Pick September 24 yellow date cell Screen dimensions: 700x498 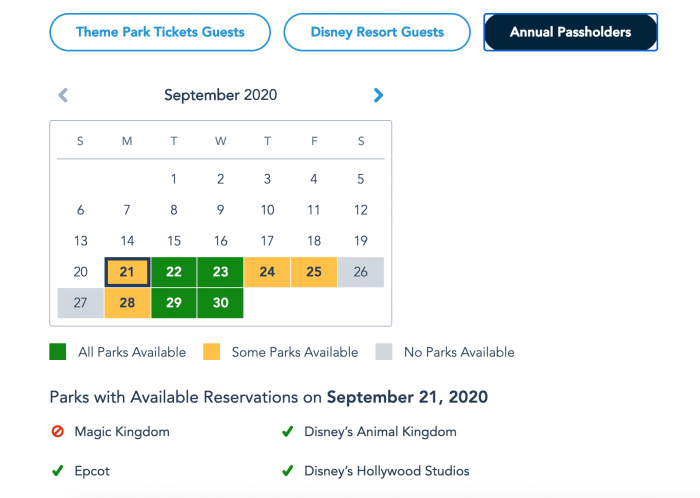tap(267, 272)
